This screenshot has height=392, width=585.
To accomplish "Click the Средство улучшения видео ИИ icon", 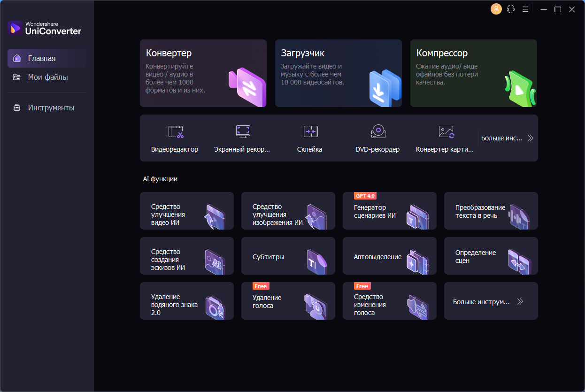I will 214,217.
